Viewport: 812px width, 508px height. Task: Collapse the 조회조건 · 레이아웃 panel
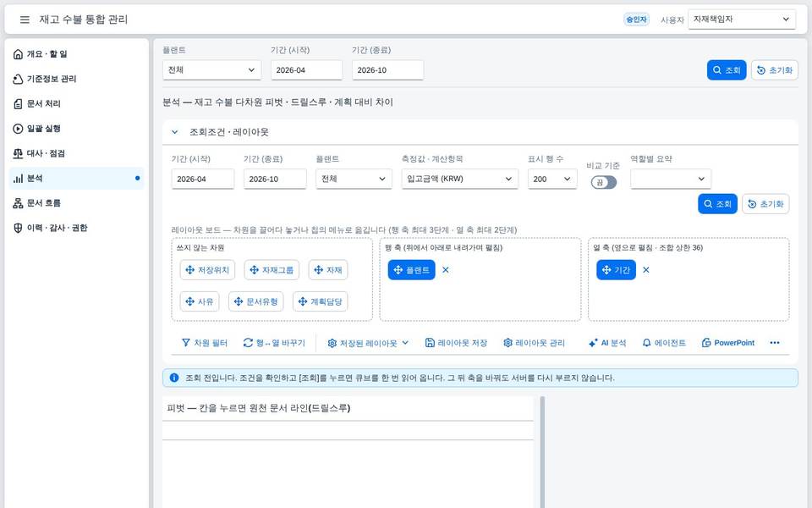coord(175,132)
